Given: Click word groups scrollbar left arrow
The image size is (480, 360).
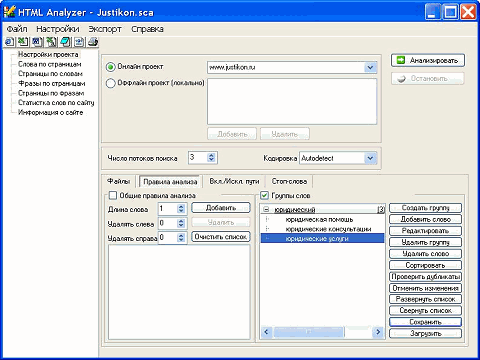Looking at the screenshot, I should pos(266,332).
